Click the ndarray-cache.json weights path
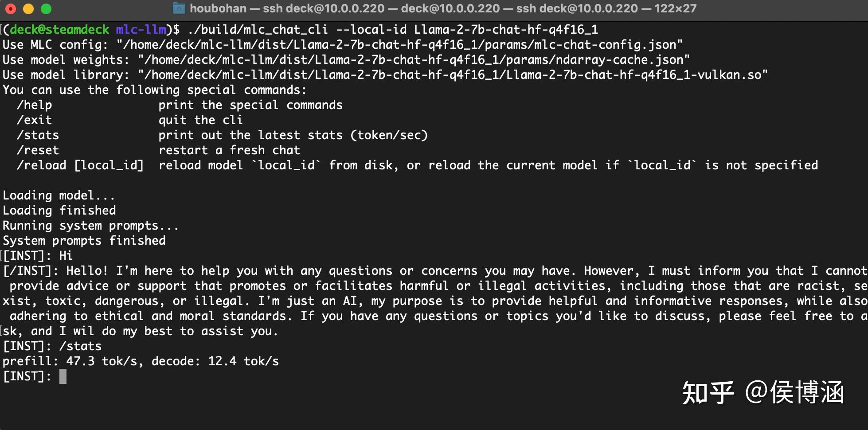The height and width of the screenshot is (430, 868). pyautogui.click(x=414, y=60)
